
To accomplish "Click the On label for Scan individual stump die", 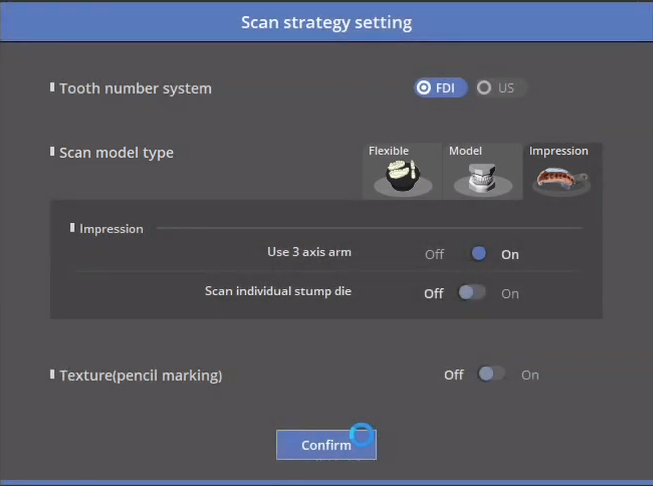I will 510,294.
